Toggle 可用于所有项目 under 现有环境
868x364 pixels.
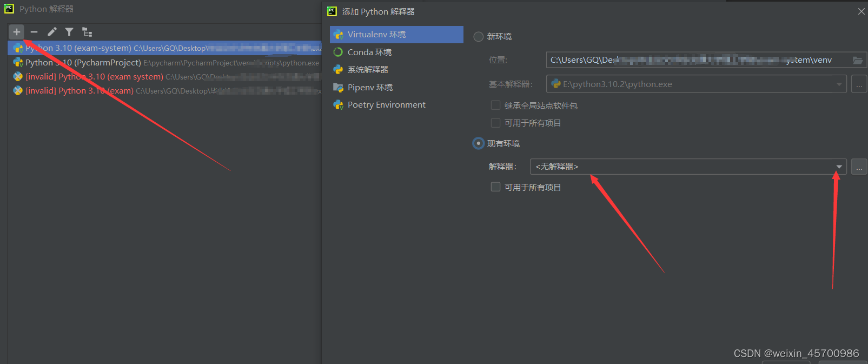coord(495,187)
